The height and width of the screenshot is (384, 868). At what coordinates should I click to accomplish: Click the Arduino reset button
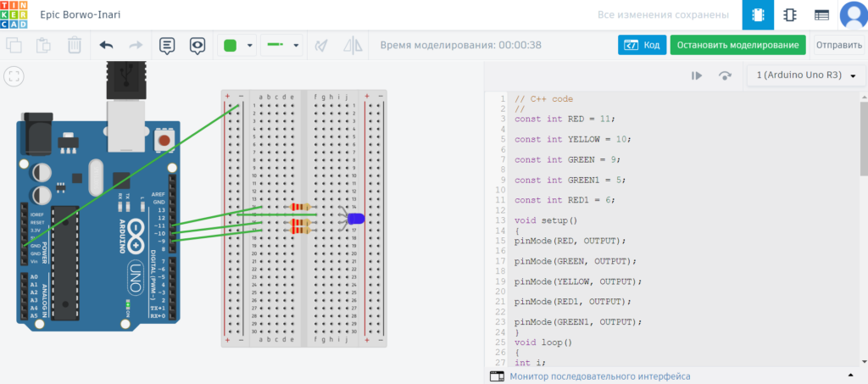[164, 140]
